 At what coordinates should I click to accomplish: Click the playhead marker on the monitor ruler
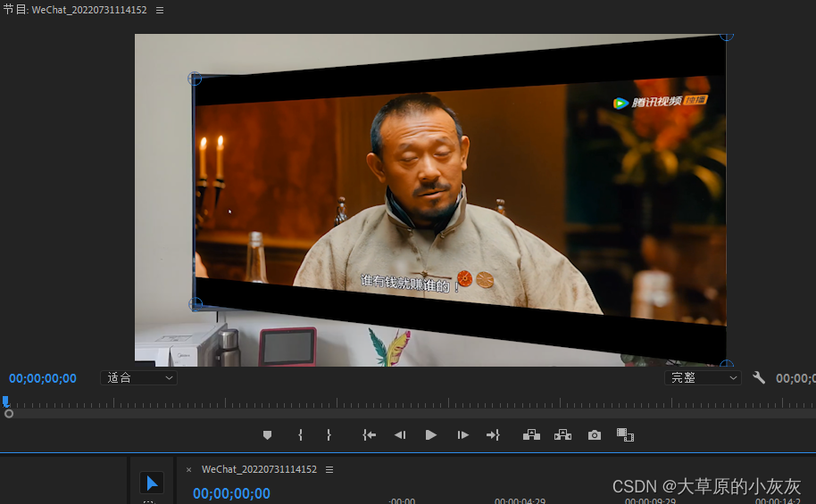click(x=5, y=401)
